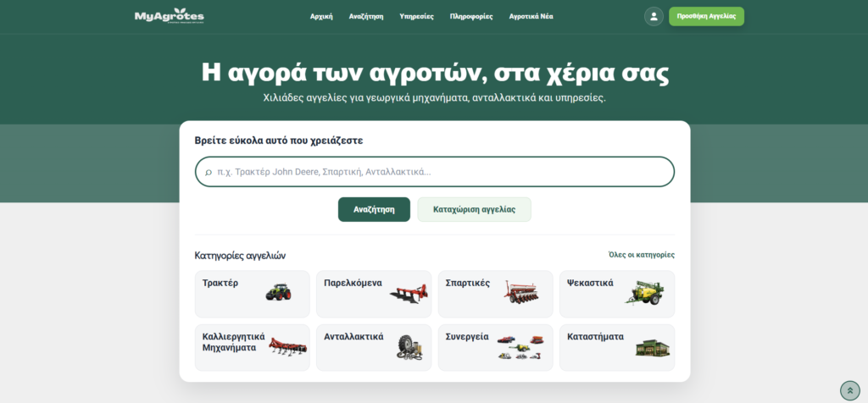Click the headline Η αγορά των αγροτών
Image resolution: width=868 pixels, height=403 pixels.
435,73
